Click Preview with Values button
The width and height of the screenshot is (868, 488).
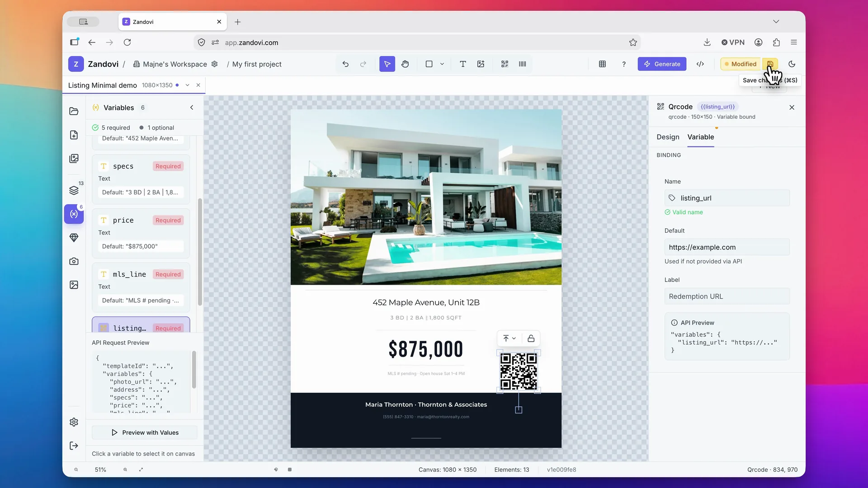coord(145,432)
